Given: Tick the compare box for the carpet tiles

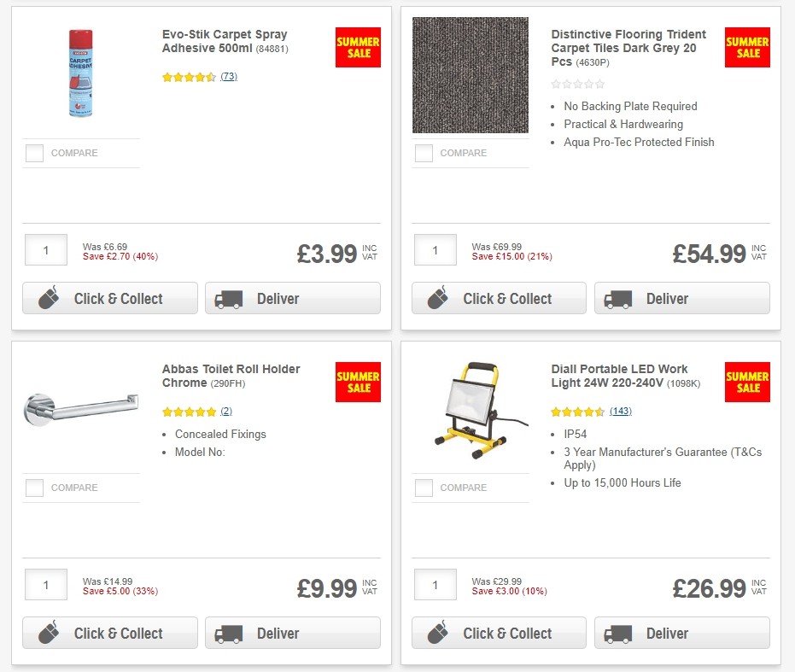Looking at the screenshot, I should pyautogui.click(x=423, y=153).
